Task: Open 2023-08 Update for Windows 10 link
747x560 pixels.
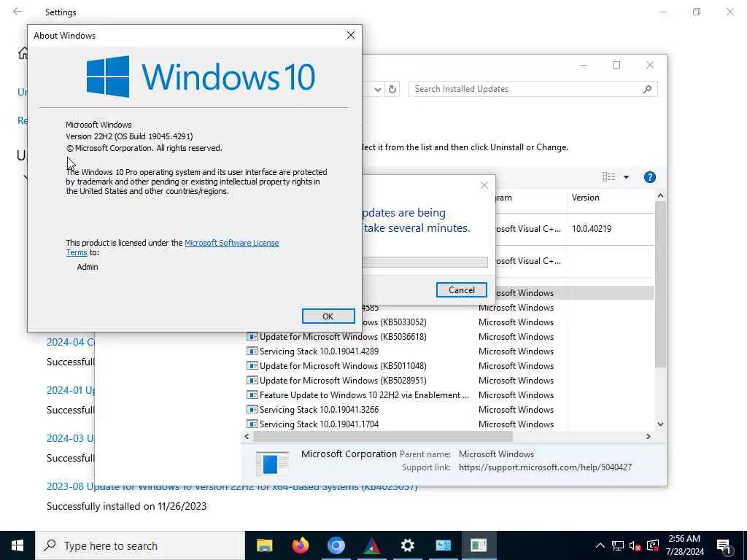Action: (232, 486)
